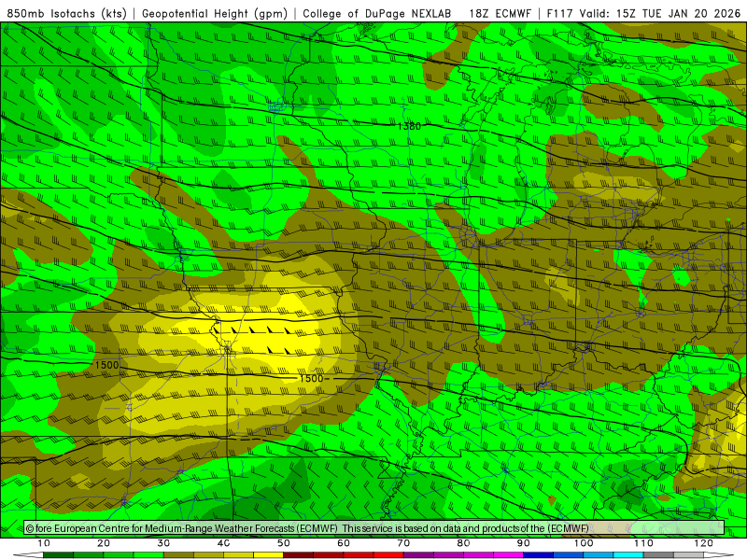The image size is (747, 560).
Task: Click the ECMWF copyright notice banner
Action: (374, 528)
